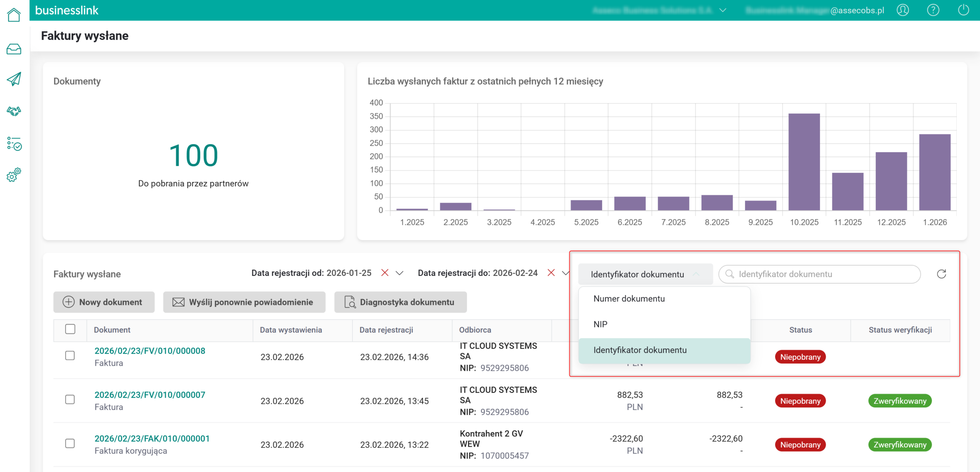Open the paper plane sent icon

click(14, 79)
